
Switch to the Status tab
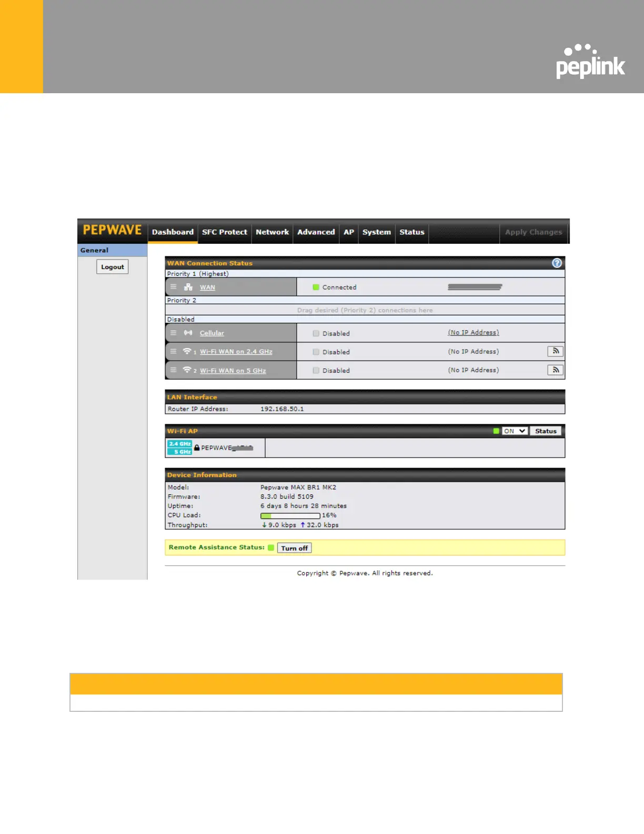click(412, 232)
